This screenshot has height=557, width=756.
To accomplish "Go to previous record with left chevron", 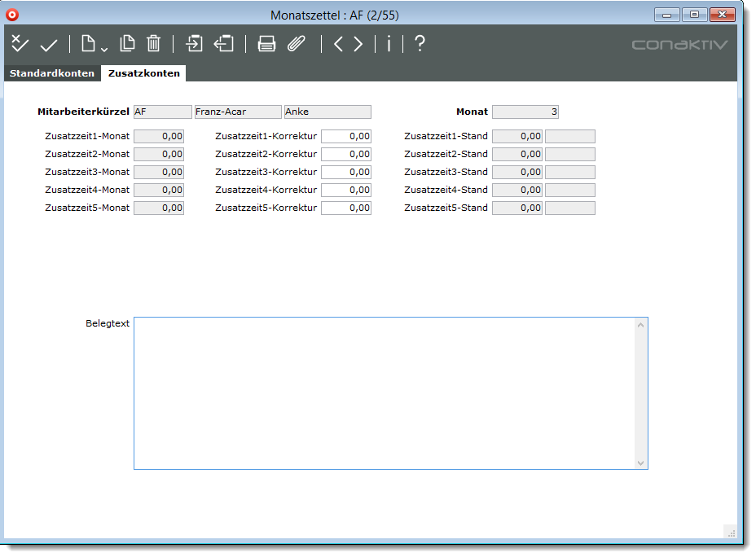I will (x=338, y=44).
